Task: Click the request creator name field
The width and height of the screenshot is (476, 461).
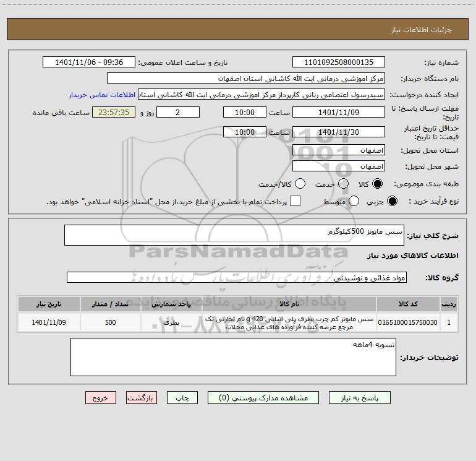Action: (x=261, y=95)
